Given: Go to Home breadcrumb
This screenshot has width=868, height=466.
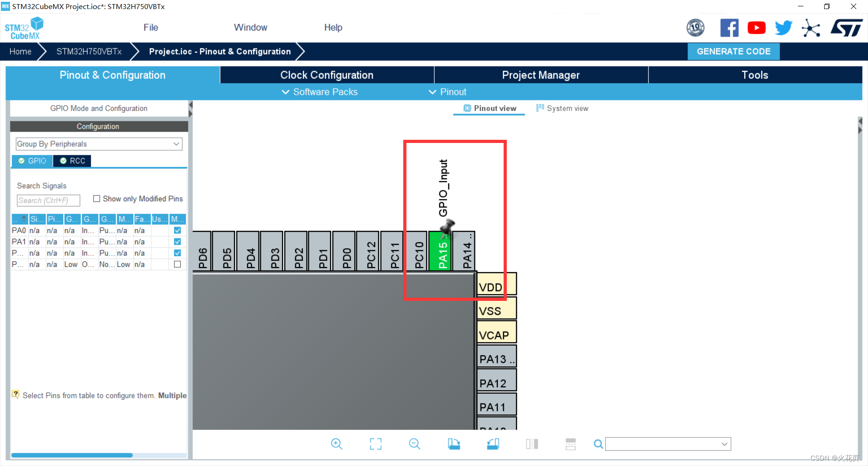Looking at the screenshot, I should coord(20,52).
